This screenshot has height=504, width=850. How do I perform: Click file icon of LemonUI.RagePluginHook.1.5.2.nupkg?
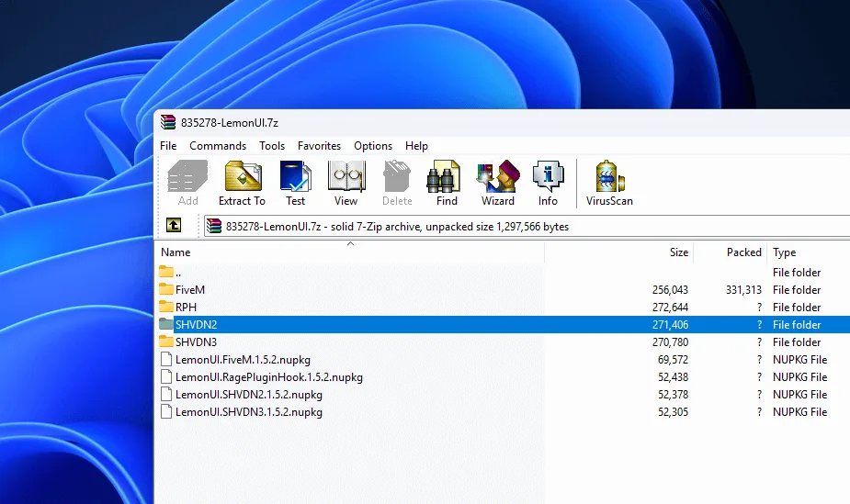(x=166, y=376)
